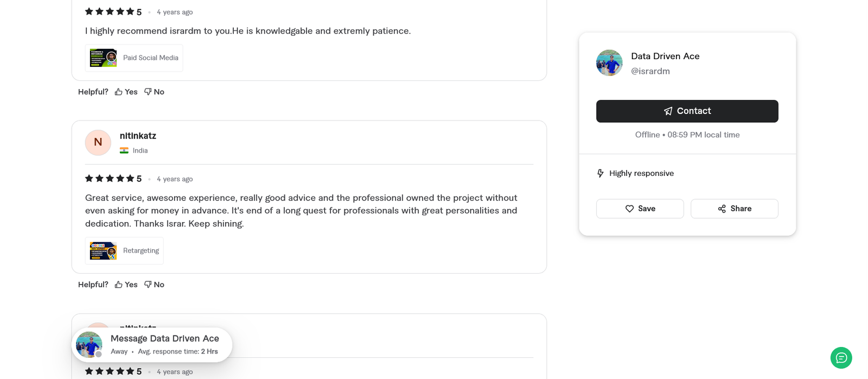Click the Share button

click(x=734, y=209)
